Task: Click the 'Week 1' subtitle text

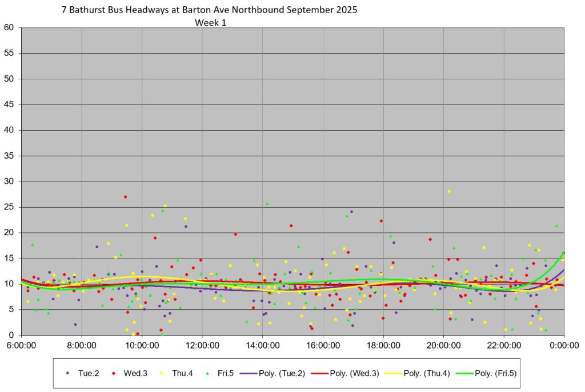Action: point(211,22)
